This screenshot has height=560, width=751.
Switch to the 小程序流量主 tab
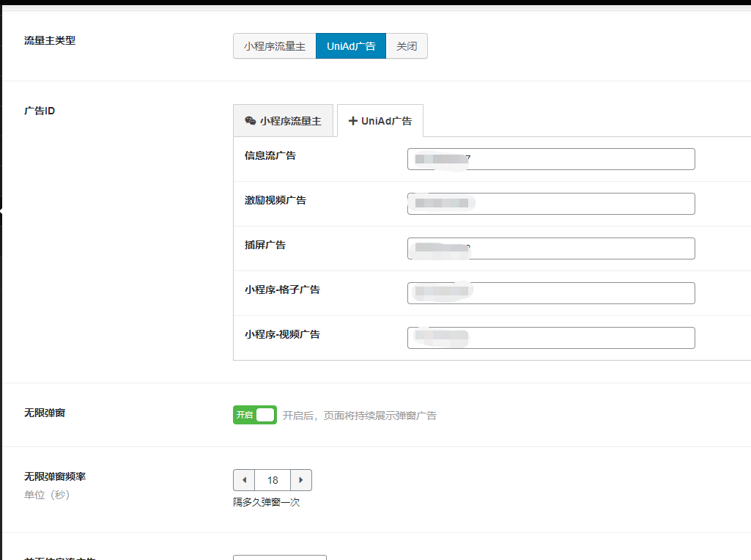tap(284, 120)
